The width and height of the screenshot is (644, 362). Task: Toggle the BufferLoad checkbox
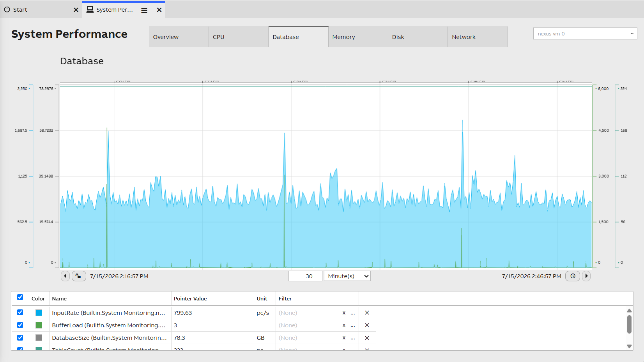pyautogui.click(x=20, y=325)
